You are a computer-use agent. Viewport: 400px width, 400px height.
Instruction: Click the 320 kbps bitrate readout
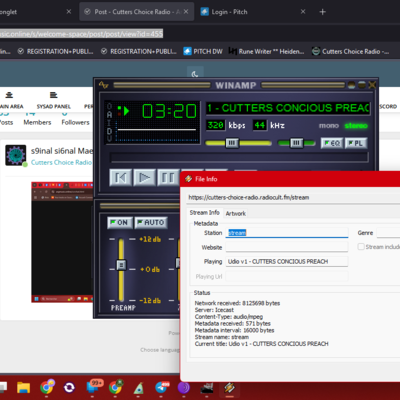click(x=215, y=125)
